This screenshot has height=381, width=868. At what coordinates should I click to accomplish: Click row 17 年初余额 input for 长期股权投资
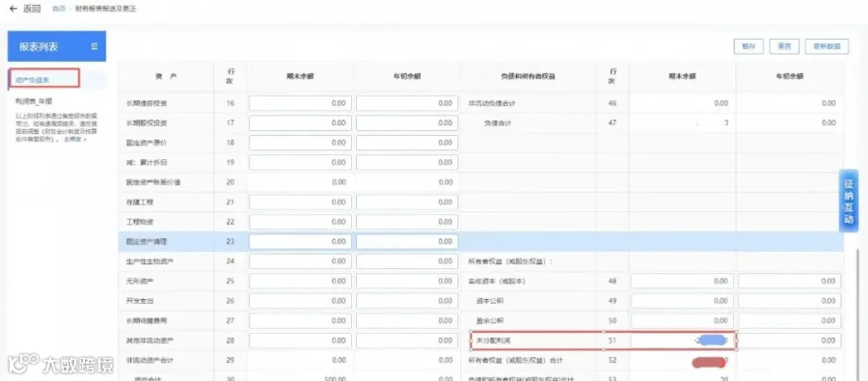(x=407, y=122)
